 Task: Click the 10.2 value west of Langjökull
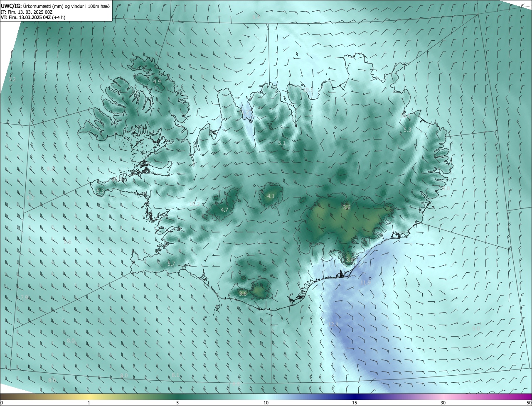coord(195,204)
